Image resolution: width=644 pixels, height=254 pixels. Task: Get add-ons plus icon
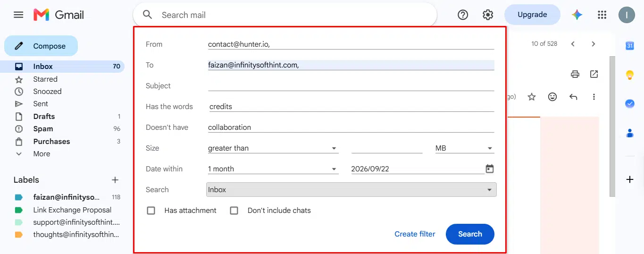coord(629,179)
